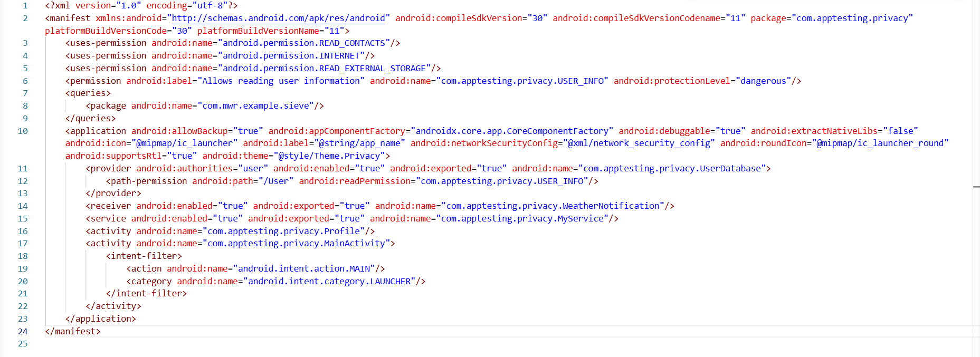Click line number 1 in the gutter
This screenshot has width=980, height=357.
click(25, 6)
